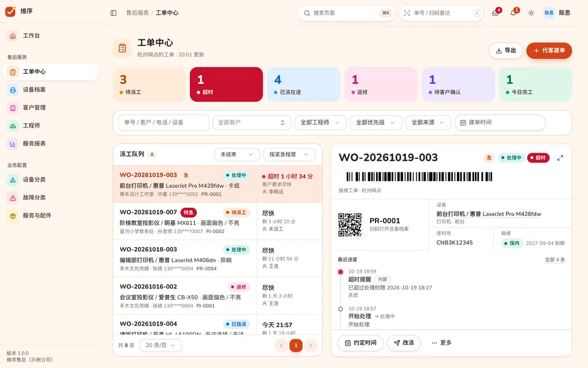The height and width of the screenshot is (368, 588).
Task: Click the 特急 badge on WO-20261019-007
Action: coord(189,213)
